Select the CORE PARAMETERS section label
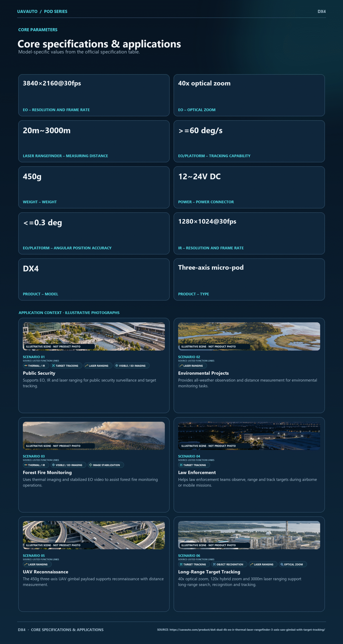This screenshot has height=644, width=343. point(38,30)
